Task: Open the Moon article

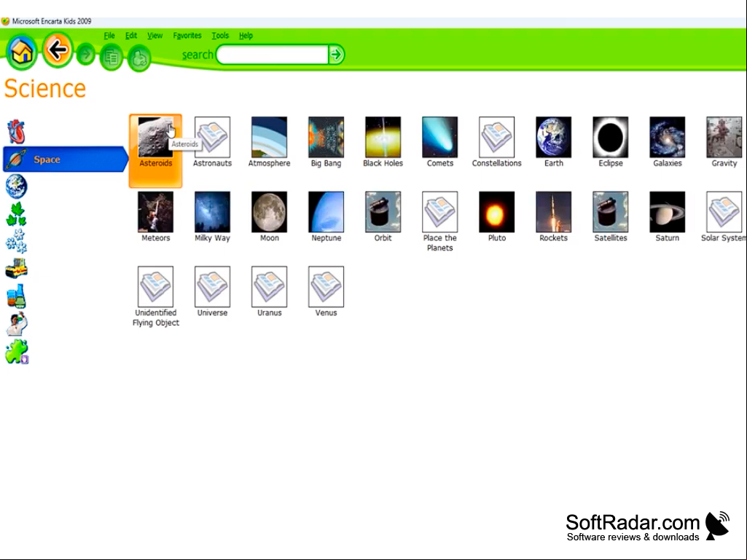Action: pos(269,217)
